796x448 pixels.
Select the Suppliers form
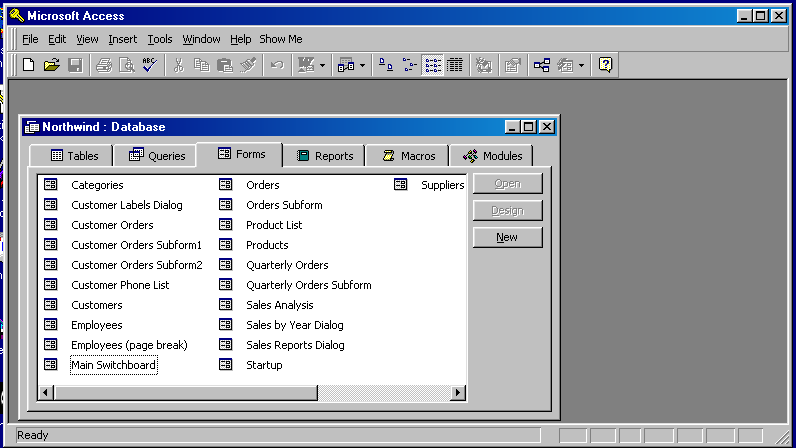tap(443, 185)
